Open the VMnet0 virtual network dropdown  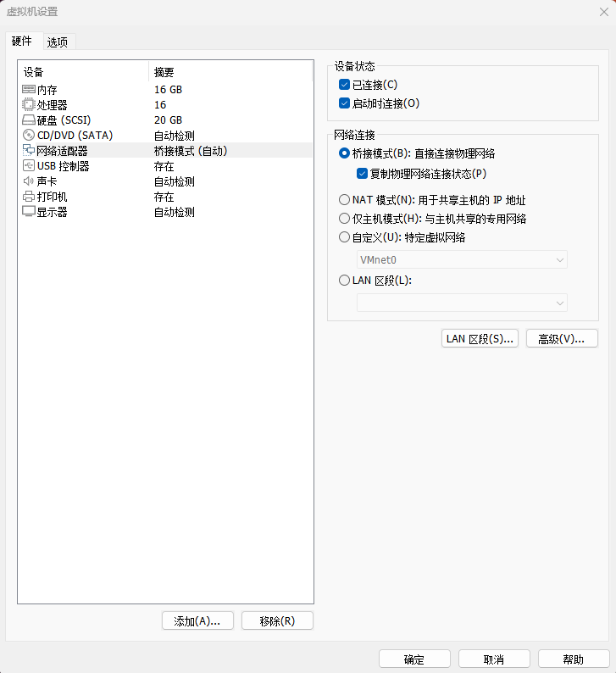(462, 259)
